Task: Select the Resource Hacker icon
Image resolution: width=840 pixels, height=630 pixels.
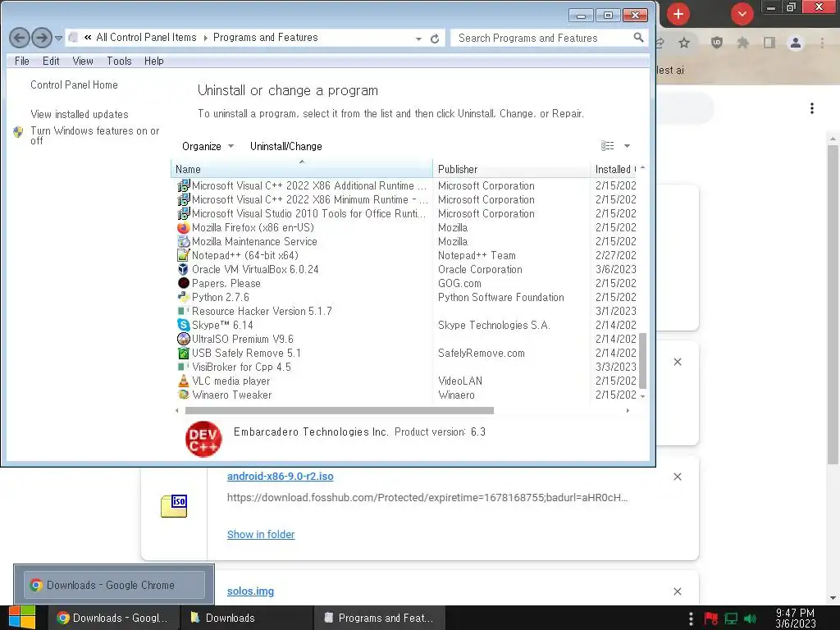Action: 183,311
